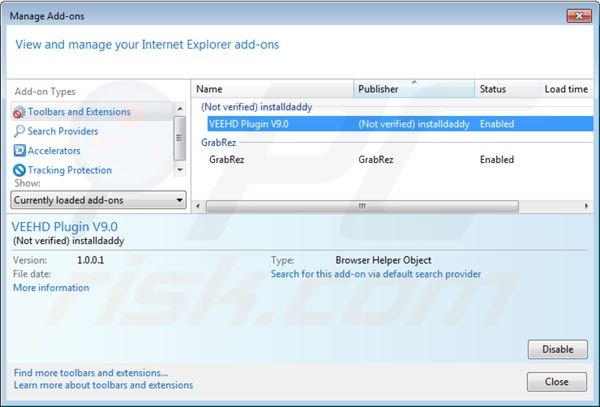Click the Search Providers magnifier icon
This screenshot has width=600, height=407.
[x=19, y=131]
